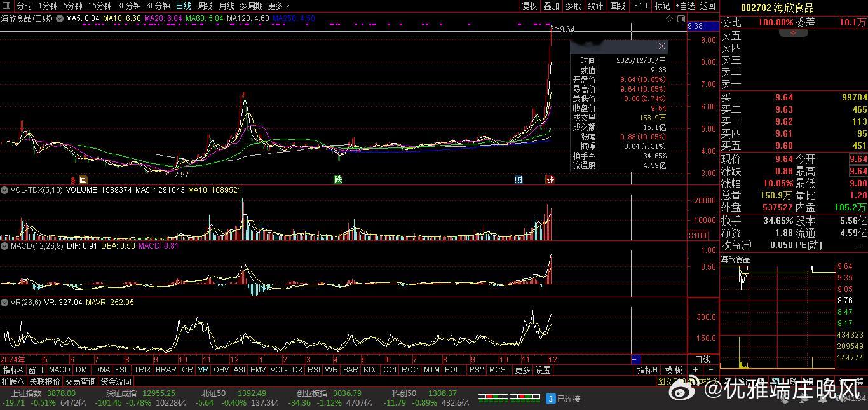Select the RSI indicator tab
This screenshot has width=868, height=410.
point(313,370)
